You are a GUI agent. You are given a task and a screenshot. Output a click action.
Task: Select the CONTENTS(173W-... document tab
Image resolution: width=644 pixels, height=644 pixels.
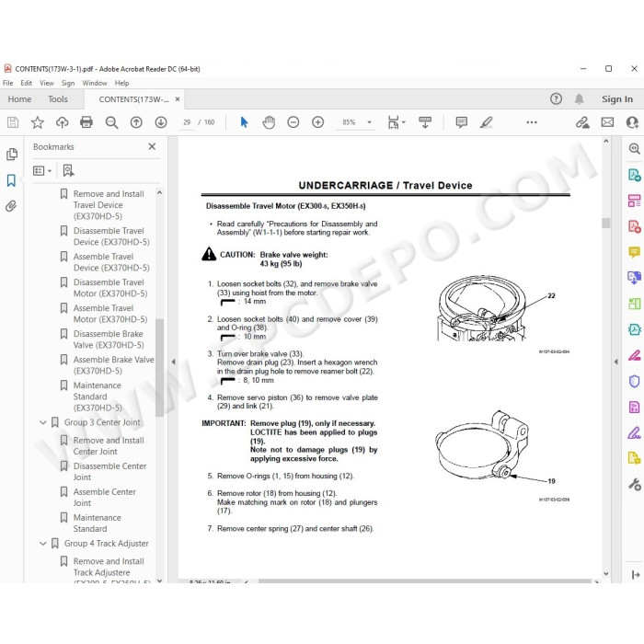133,99
